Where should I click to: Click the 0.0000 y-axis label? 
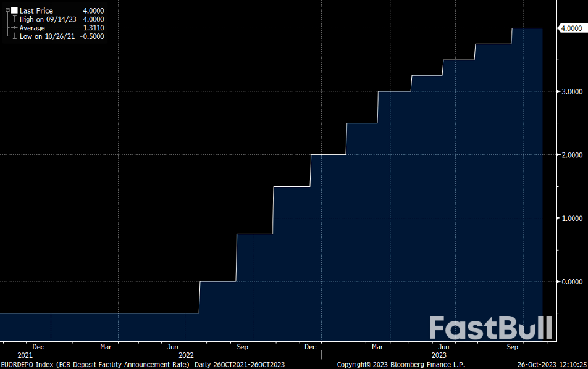(x=571, y=281)
